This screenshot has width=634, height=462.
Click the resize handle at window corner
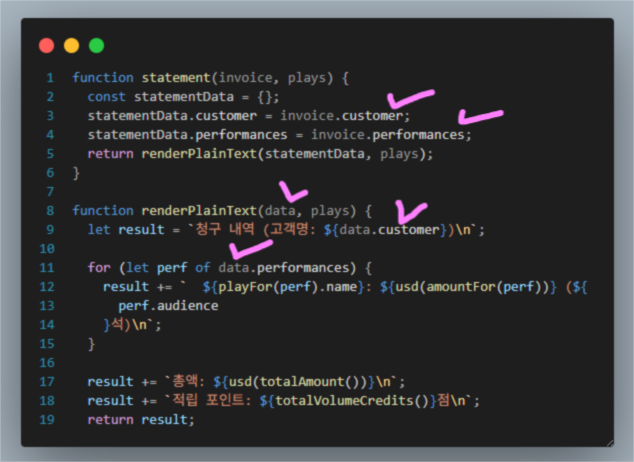point(610,443)
